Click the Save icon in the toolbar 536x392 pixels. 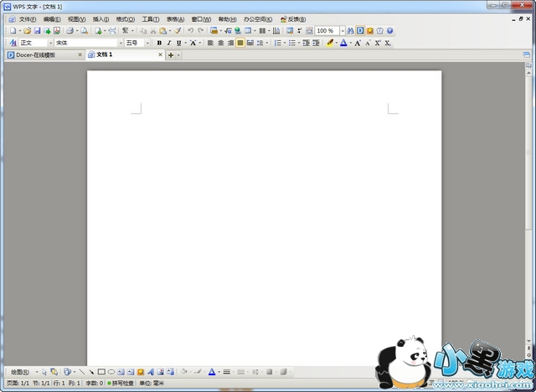coord(37,31)
